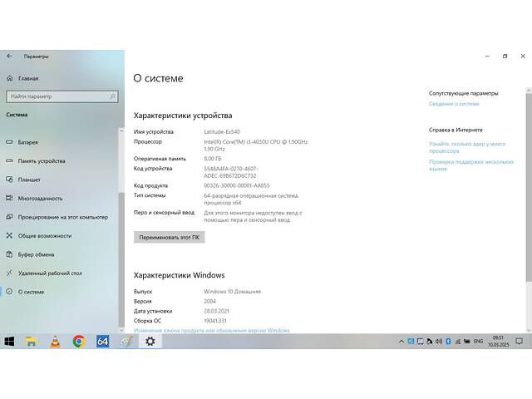Minimize the Параметры window

pyautogui.click(x=488, y=57)
